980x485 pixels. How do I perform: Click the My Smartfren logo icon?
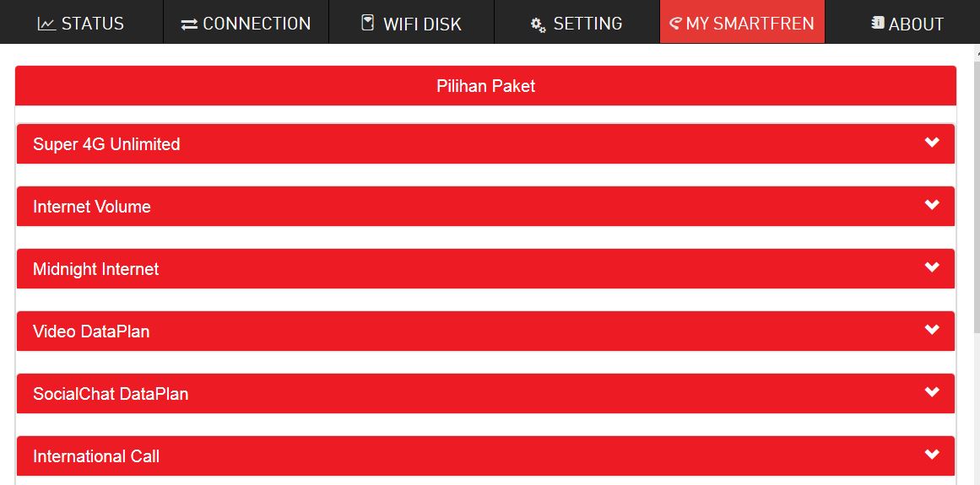[x=674, y=23]
